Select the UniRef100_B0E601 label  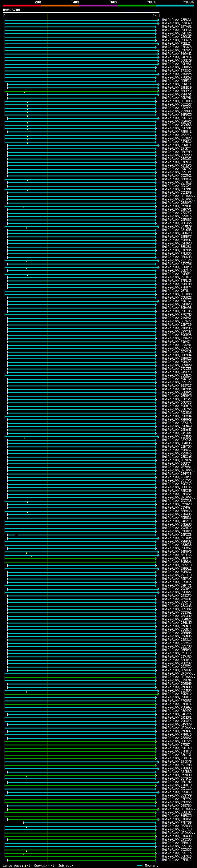176,562
